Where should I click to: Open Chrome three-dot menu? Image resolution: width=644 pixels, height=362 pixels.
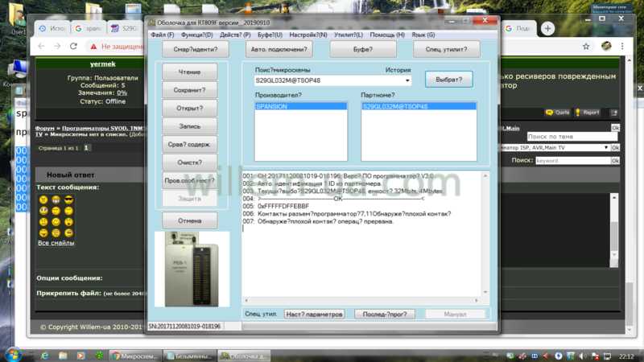622,47
